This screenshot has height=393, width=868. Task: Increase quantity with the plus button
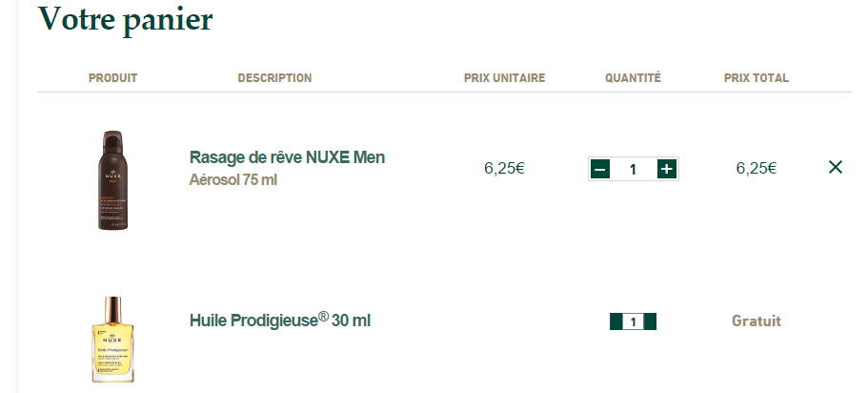pyautogui.click(x=667, y=169)
